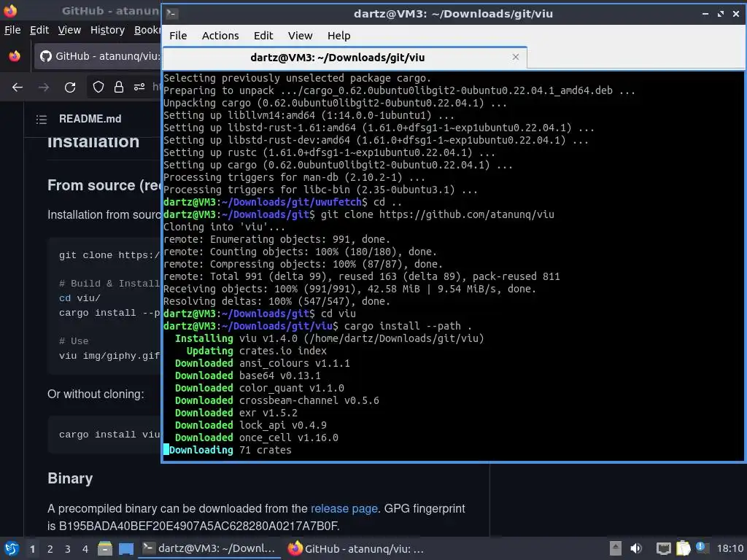Viewport: 747px width, 560px height.
Task: Switch to workspace 2
Action: click(50, 549)
